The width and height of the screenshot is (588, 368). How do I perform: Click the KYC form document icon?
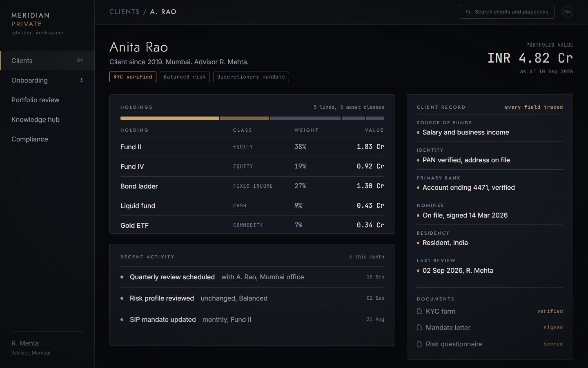[x=419, y=311]
